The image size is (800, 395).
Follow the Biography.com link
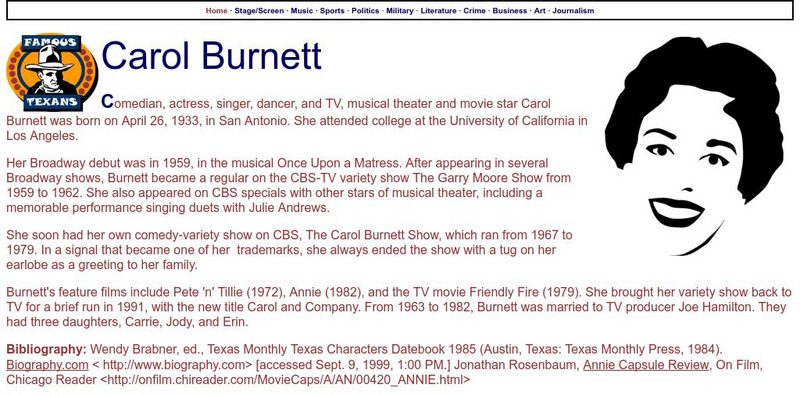pos(47,365)
